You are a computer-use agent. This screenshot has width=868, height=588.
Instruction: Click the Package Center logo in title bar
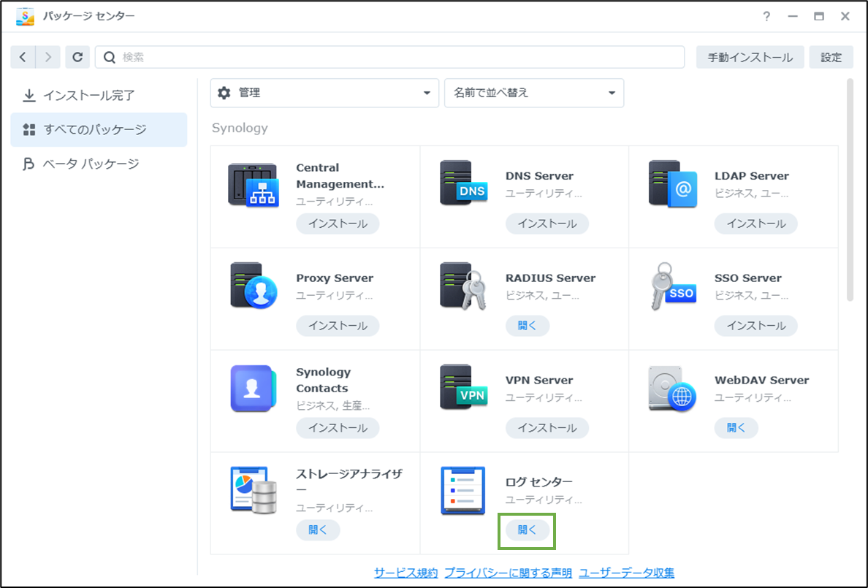[25, 17]
